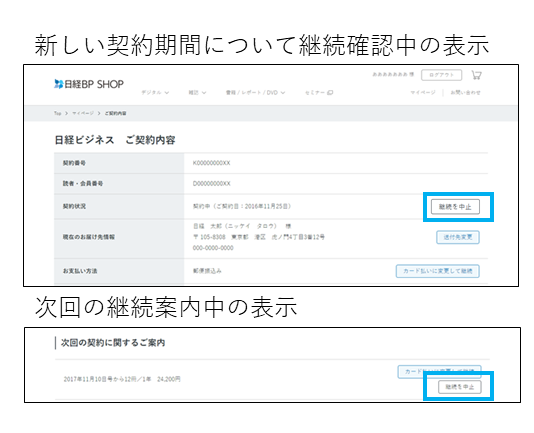Select the member number D00000000XX
The height and width of the screenshot is (433, 534).
pyautogui.click(x=211, y=184)
